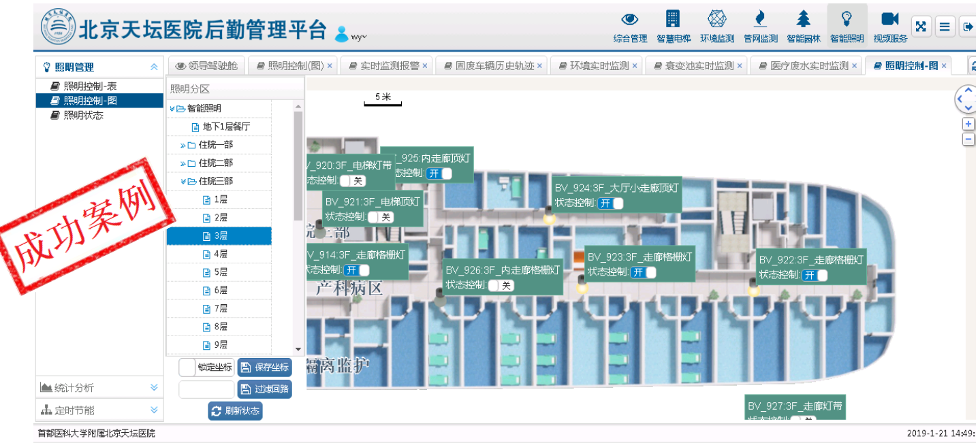The width and height of the screenshot is (980, 443).
Task: Toggle BV_925 内走廊顶灯 switch
Action: pyautogui.click(x=439, y=174)
